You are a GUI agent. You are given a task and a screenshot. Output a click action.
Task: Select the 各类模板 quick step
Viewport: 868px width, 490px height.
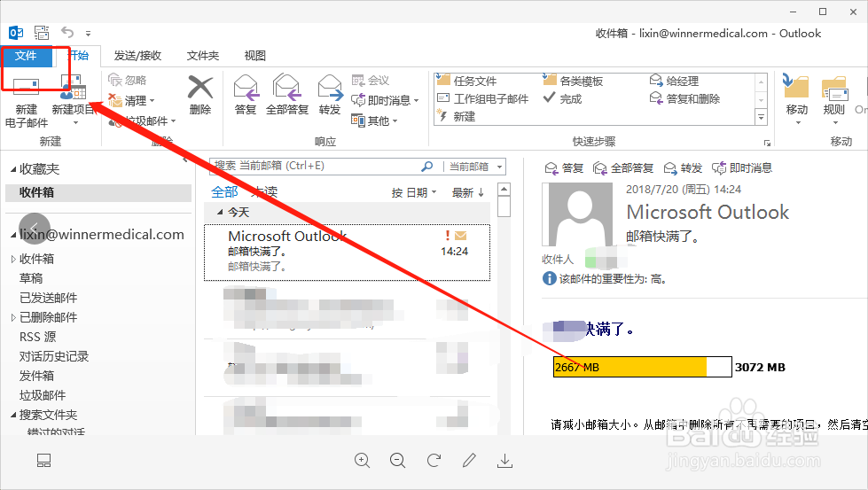(573, 81)
